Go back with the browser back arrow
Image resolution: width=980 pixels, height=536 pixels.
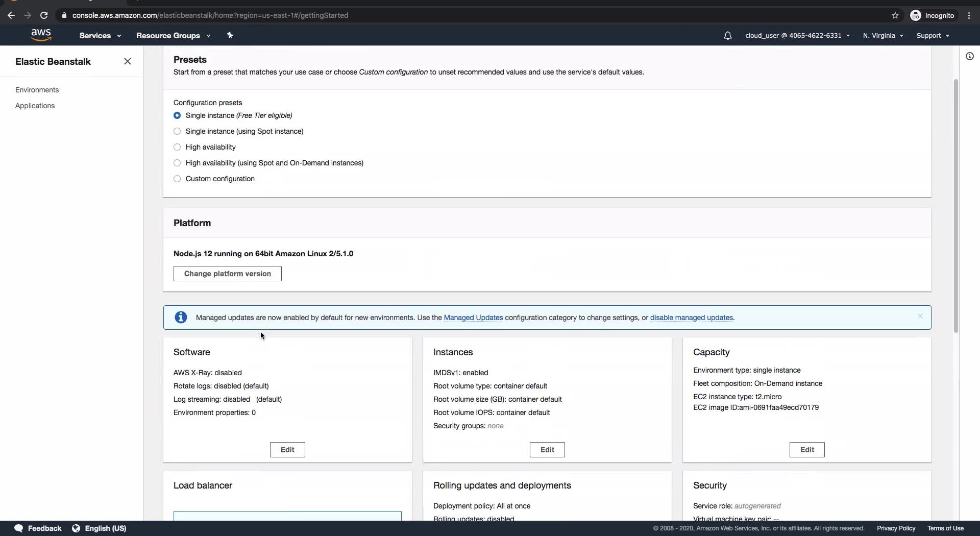click(x=11, y=15)
